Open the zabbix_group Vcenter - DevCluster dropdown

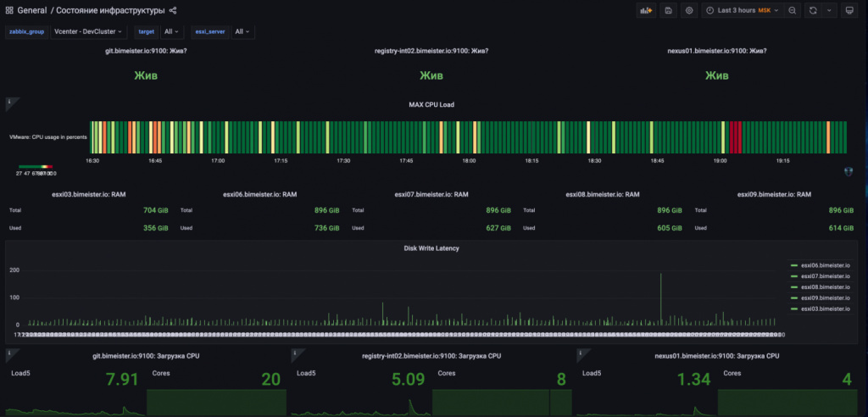[88, 31]
